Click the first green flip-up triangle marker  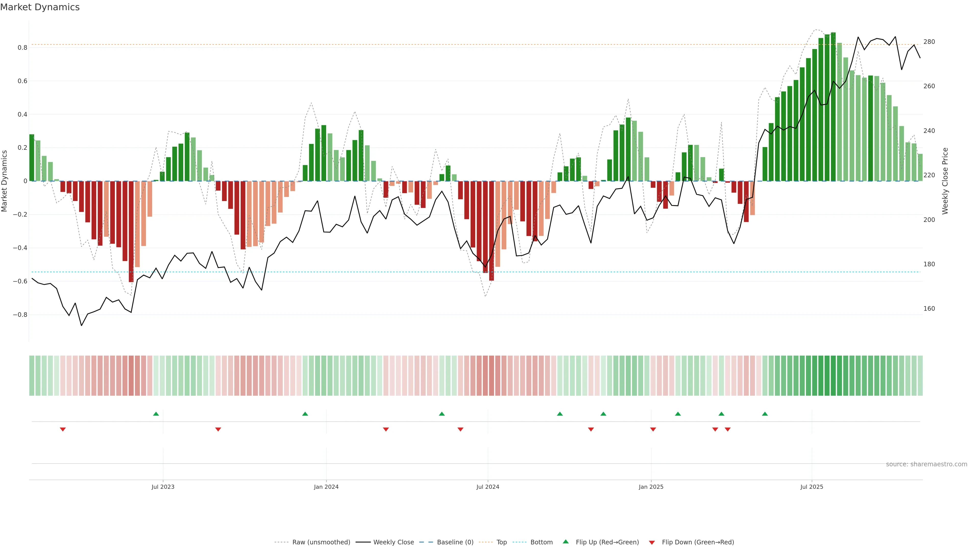pyautogui.click(x=156, y=414)
